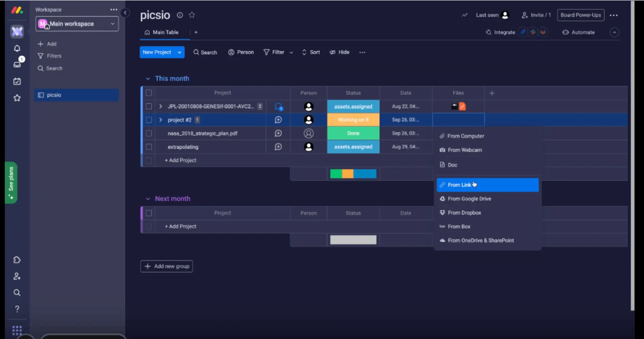Choose From Computer in the file menu
This screenshot has height=339, width=644.
[x=488, y=136]
